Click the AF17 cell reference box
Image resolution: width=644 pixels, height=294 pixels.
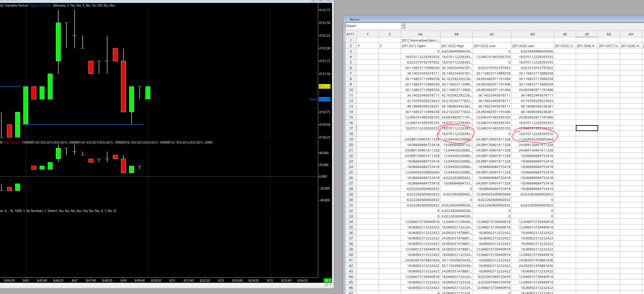pyautogui.click(x=350, y=34)
